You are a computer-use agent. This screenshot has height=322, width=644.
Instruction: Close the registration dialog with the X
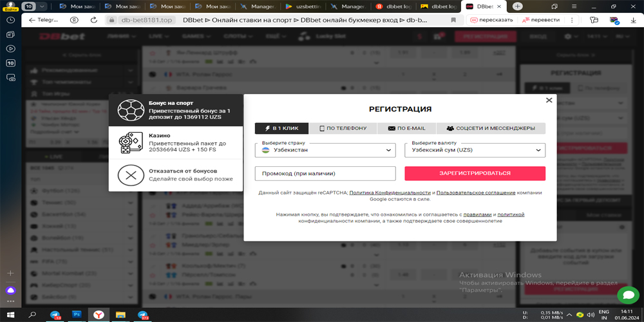pyautogui.click(x=549, y=100)
